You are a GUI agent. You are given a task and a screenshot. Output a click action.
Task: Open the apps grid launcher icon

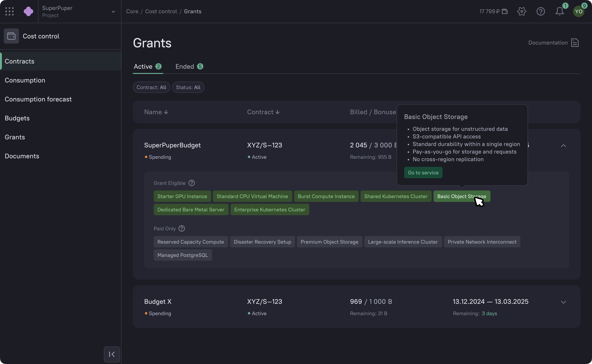9,11
